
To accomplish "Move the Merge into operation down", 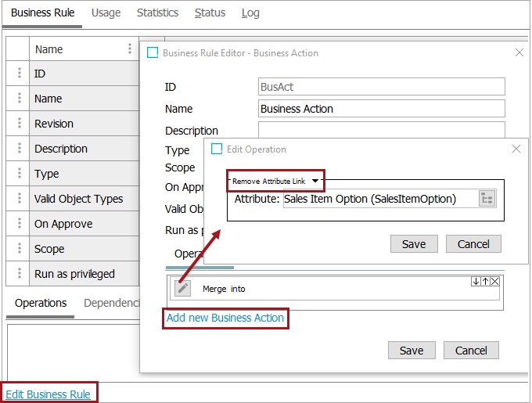I will click(x=476, y=282).
